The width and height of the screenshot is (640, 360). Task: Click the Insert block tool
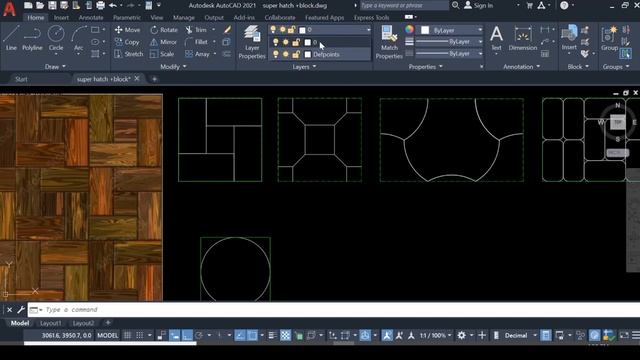point(569,38)
